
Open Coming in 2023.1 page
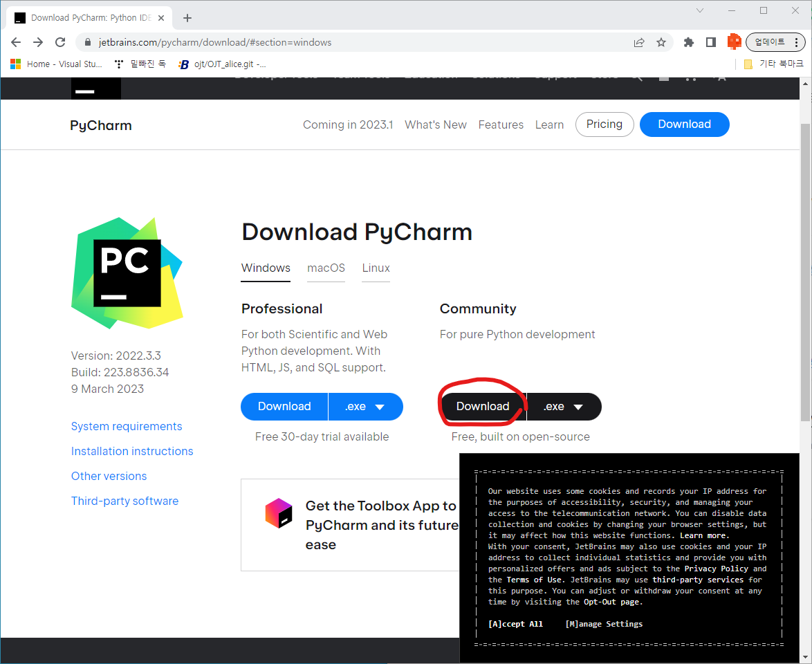[348, 124]
